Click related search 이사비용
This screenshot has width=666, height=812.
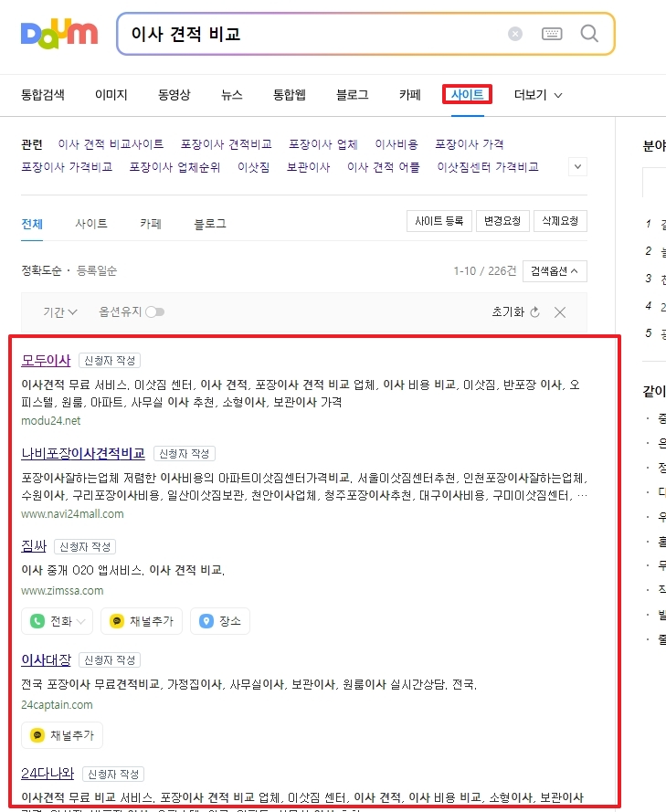pyautogui.click(x=396, y=144)
